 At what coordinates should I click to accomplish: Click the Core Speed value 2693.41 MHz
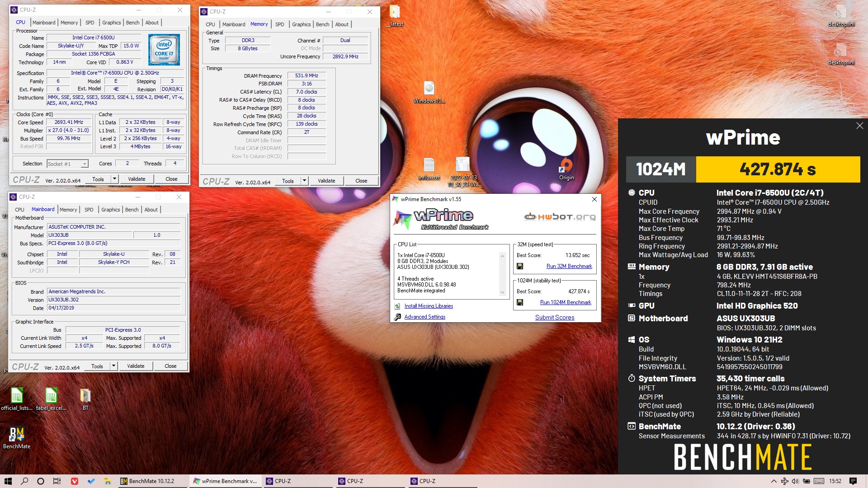[x=69, y=122]
